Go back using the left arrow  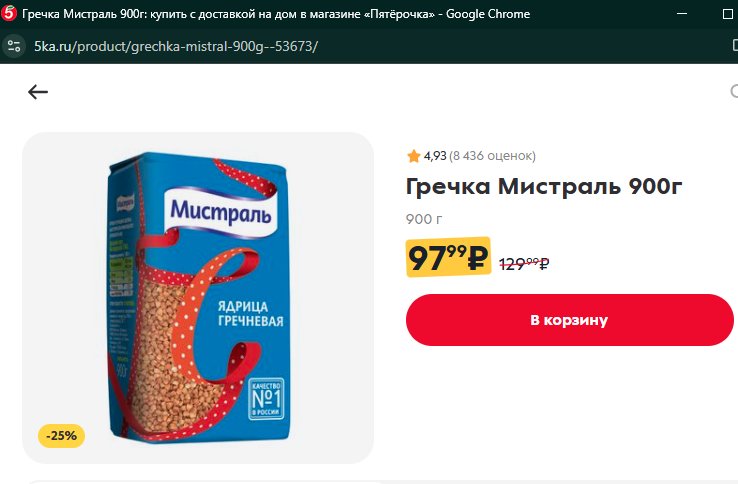coord(38,92)
